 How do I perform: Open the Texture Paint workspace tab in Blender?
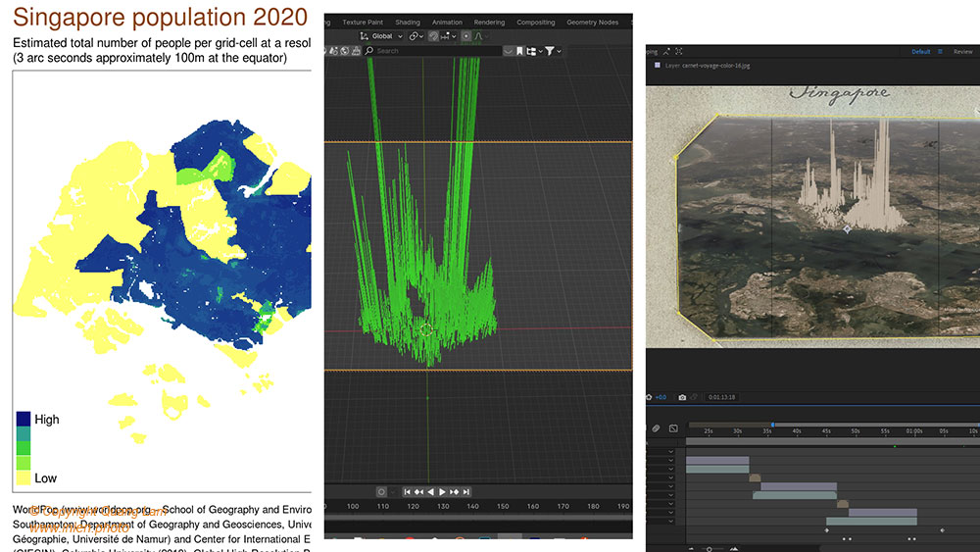click(363, 22)
